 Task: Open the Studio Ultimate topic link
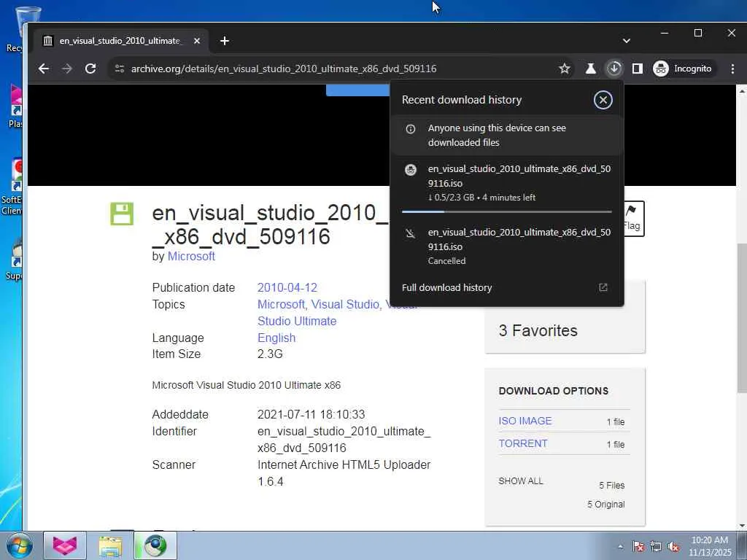pos(297,321)
